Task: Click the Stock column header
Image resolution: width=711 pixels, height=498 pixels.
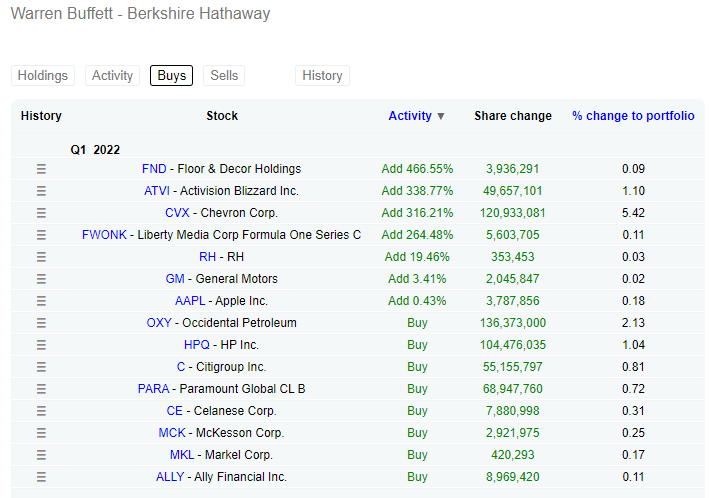Action: 222,116
